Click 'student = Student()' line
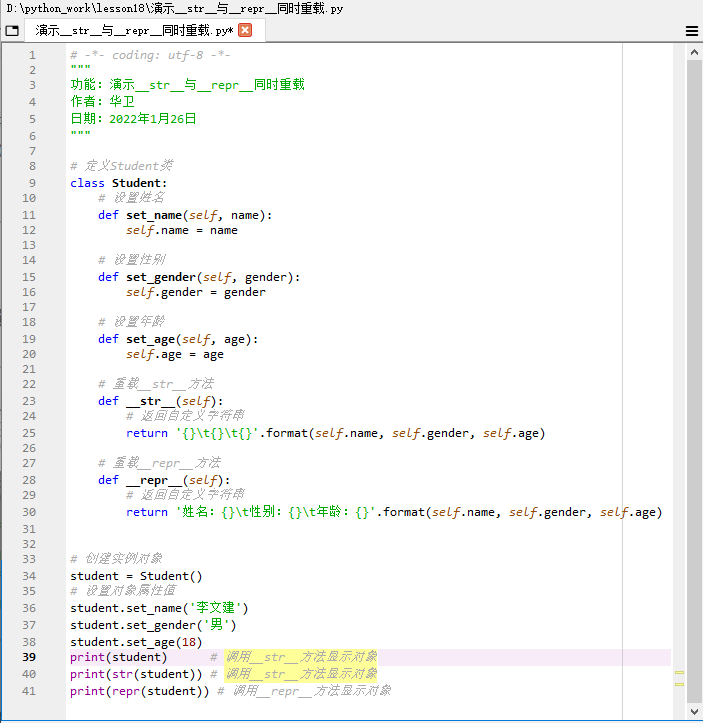The height and width of the screenshot is (723, 703). click(136, 576)
